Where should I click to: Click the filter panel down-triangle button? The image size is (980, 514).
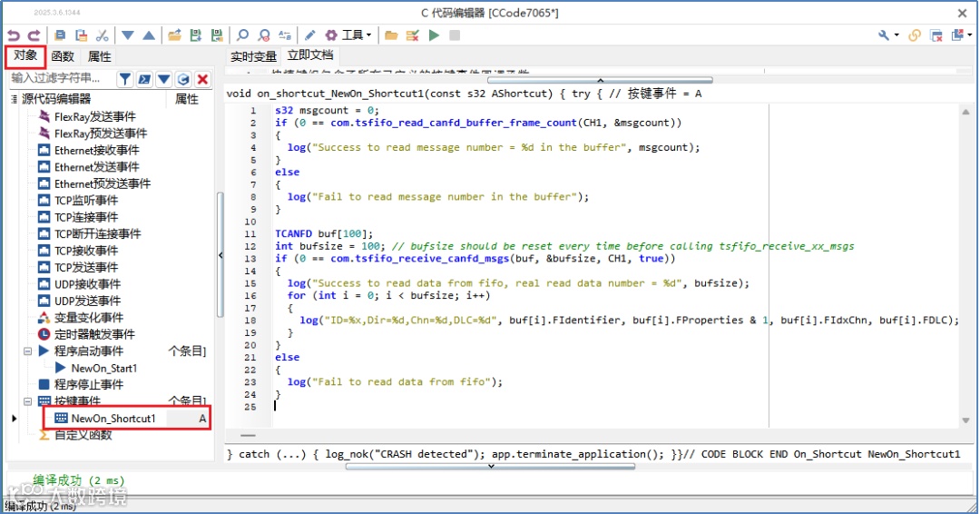163,79
